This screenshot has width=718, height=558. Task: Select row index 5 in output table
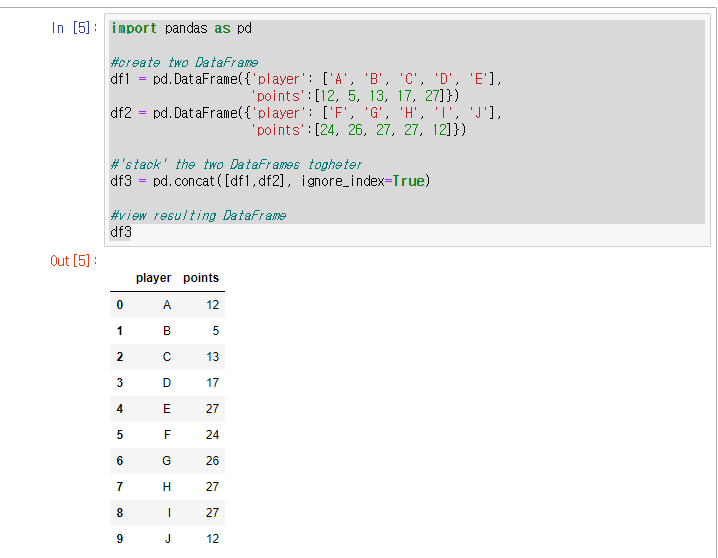tap(120, 435)
